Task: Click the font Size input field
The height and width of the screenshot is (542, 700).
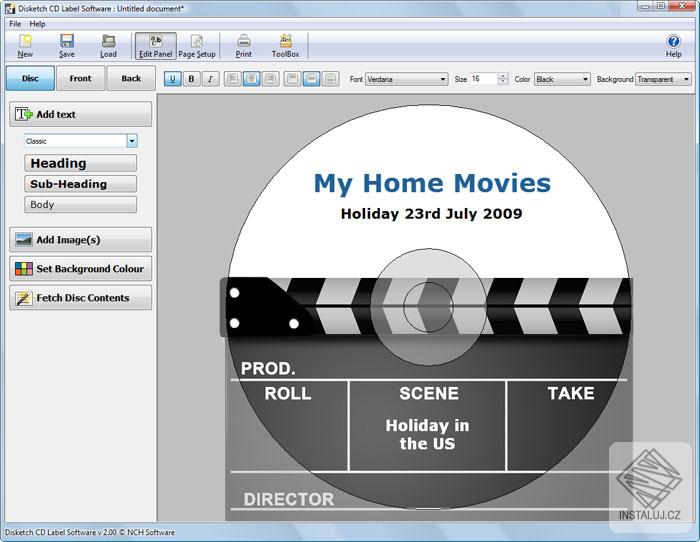Action: [483, 79]
